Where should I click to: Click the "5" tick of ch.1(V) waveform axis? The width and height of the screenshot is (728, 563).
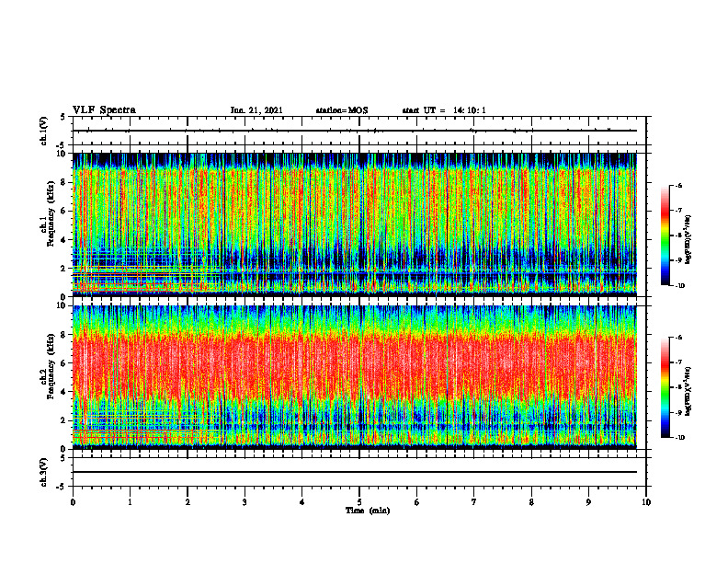click(63, 118)
